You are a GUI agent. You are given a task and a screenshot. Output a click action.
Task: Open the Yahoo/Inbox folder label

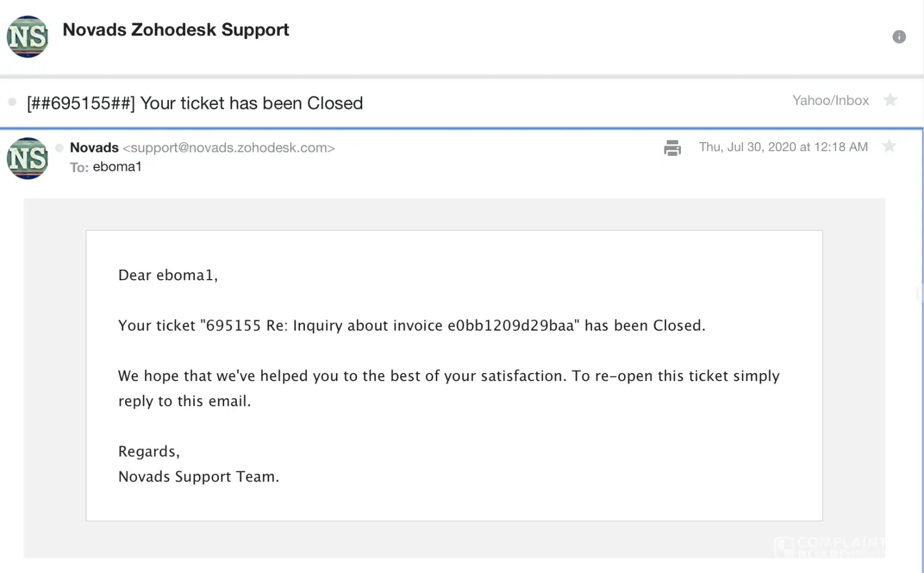[x=830, y=100]
